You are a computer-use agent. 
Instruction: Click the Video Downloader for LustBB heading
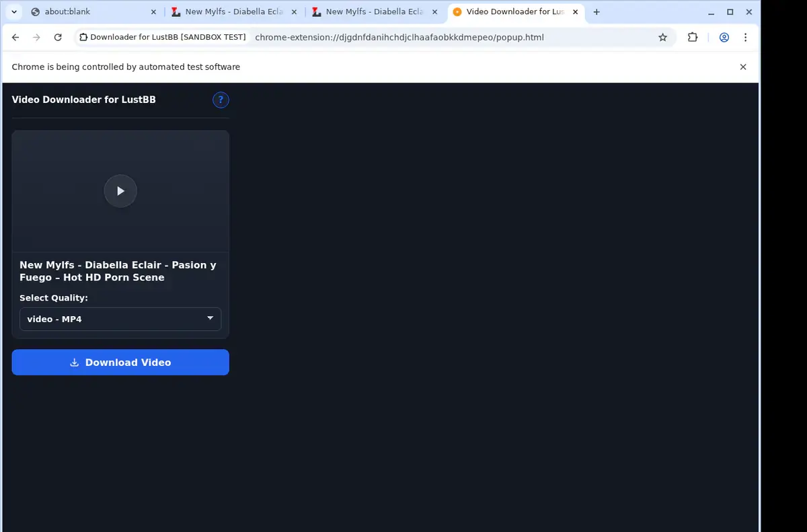click(83, 100)
